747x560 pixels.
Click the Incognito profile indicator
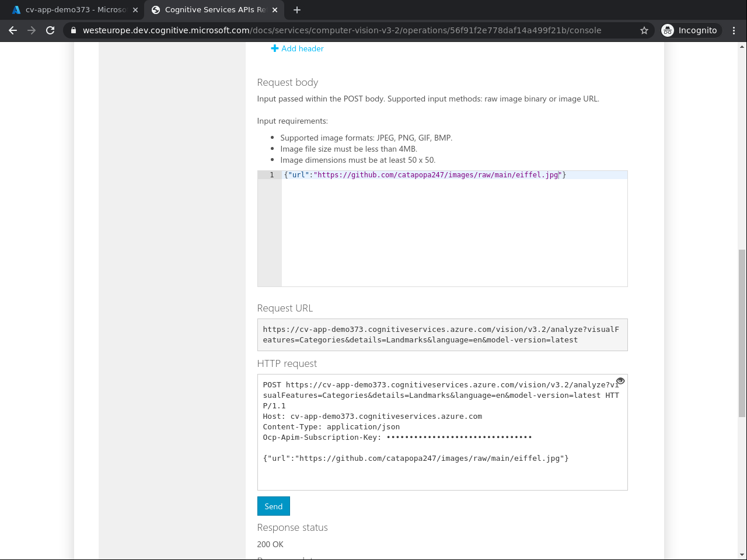click(x=689, y=30)
